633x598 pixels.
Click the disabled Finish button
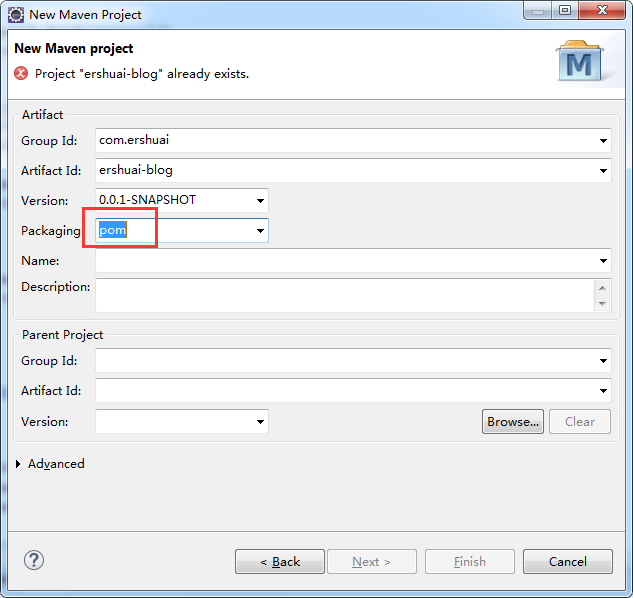point(470,561)
